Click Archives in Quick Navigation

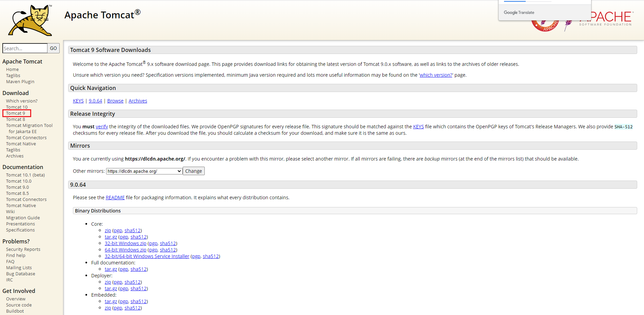point(138,101)
